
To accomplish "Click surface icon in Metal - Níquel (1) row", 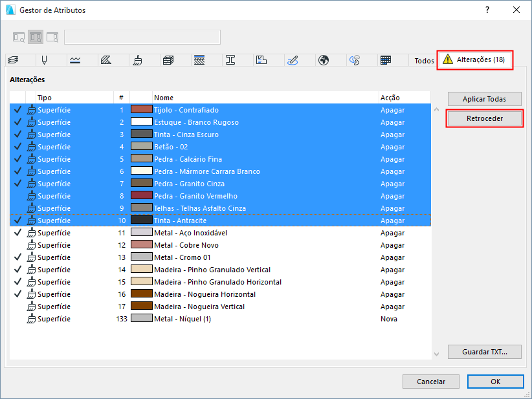I will click(x=31, y=319).
